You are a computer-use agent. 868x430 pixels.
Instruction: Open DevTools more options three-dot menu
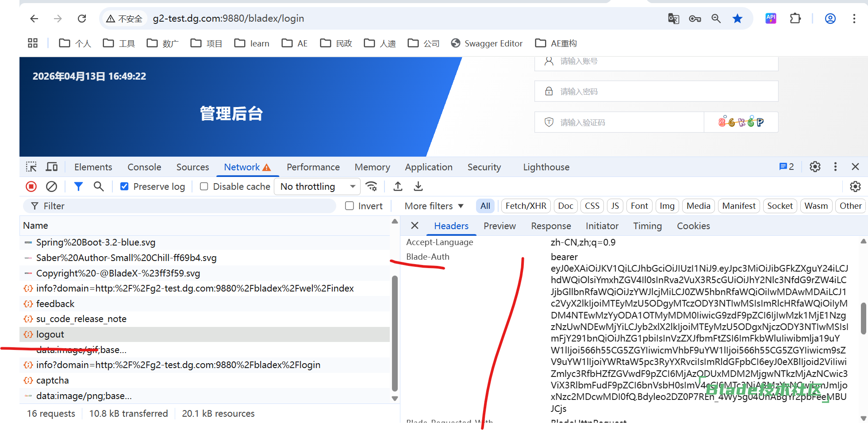click(x=835, y=167)
